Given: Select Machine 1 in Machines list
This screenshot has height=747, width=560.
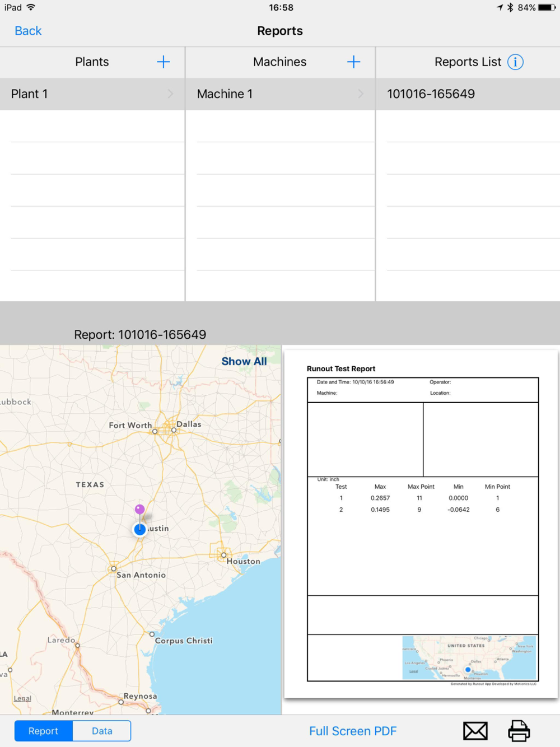Looking at the screenshot, I should point(280,94).
